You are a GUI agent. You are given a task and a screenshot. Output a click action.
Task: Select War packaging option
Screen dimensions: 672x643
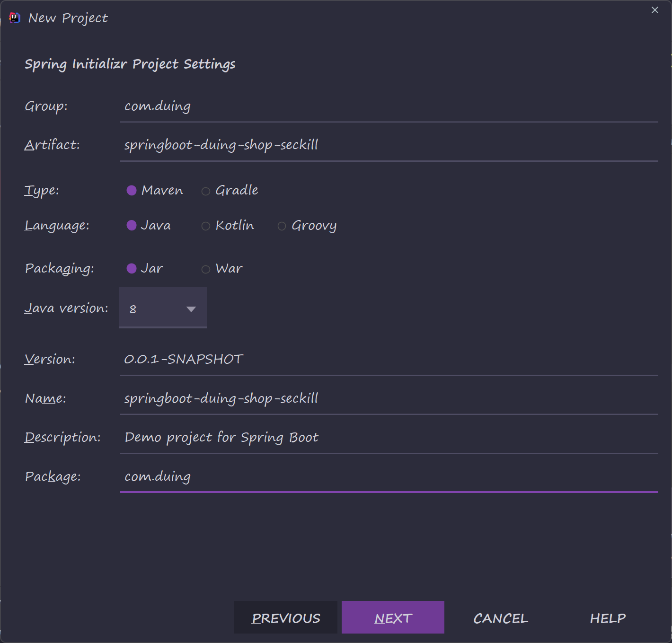point(222,269)
